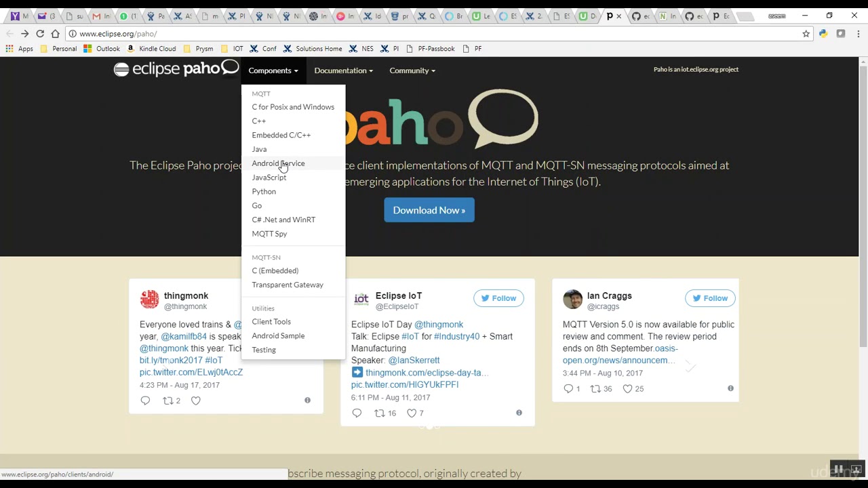Open the pic.twitter.com/HIGYUkFPFI link
This screenshot has height=488, width=868.
[405, 384]
